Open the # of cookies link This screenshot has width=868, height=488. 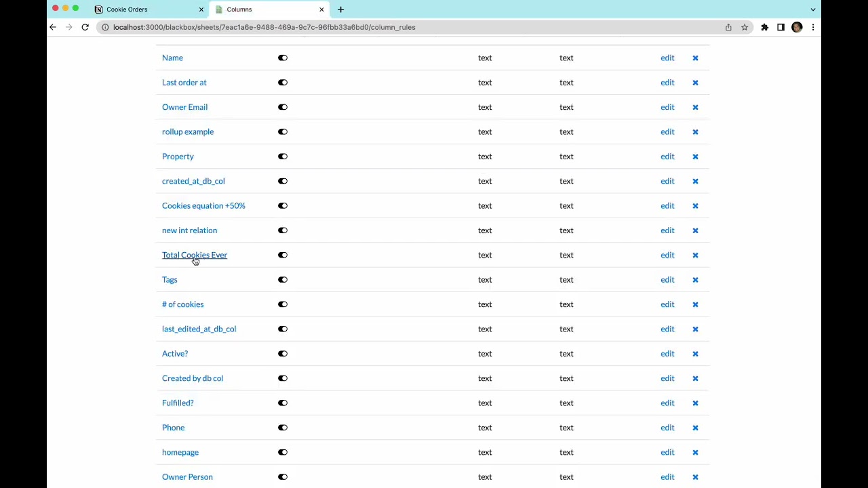(x=182, y=304)
